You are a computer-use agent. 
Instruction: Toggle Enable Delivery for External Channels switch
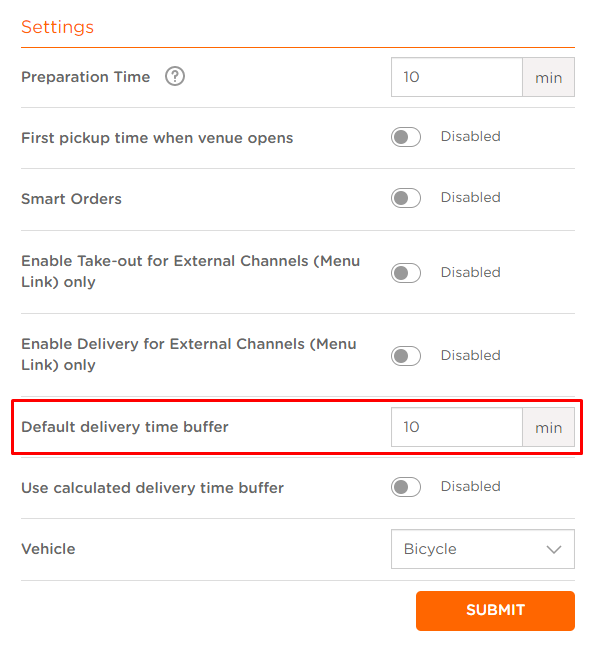point(406,356)
